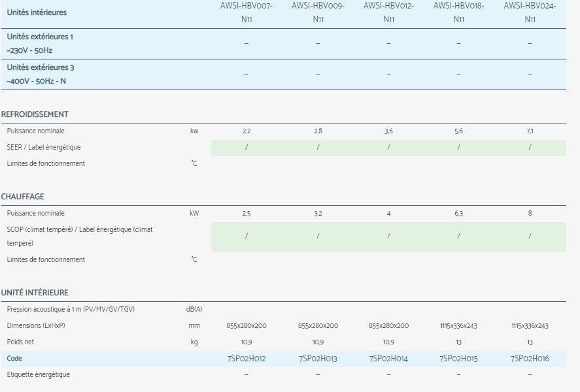Click the SEER / Label énergétique row label
Image resolution: width=580 pixels, height=392 pixels.
(x=44, y=148)
